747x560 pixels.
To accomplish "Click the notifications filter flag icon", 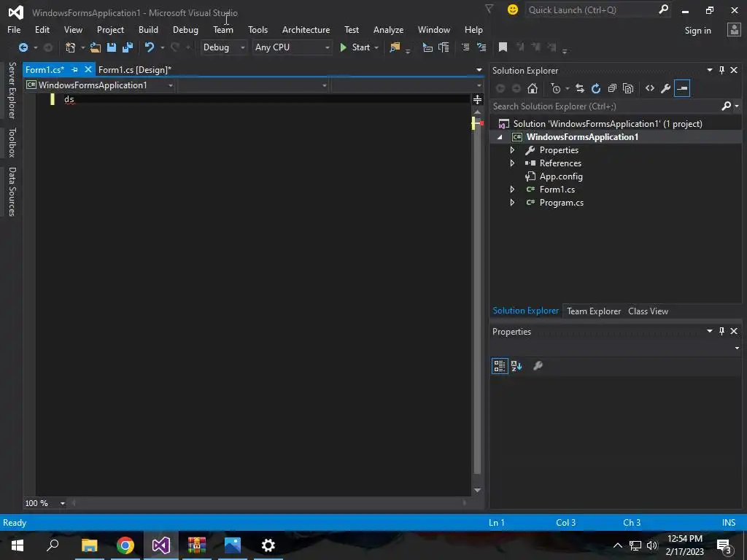I will pyautogui.click(x=489, y=9).
